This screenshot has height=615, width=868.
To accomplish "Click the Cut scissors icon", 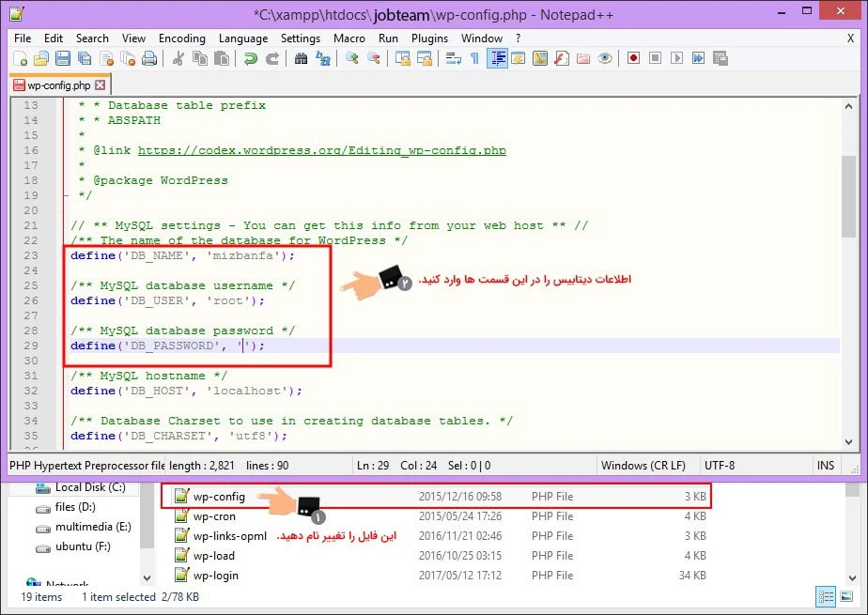I will [x=178, y=58].
